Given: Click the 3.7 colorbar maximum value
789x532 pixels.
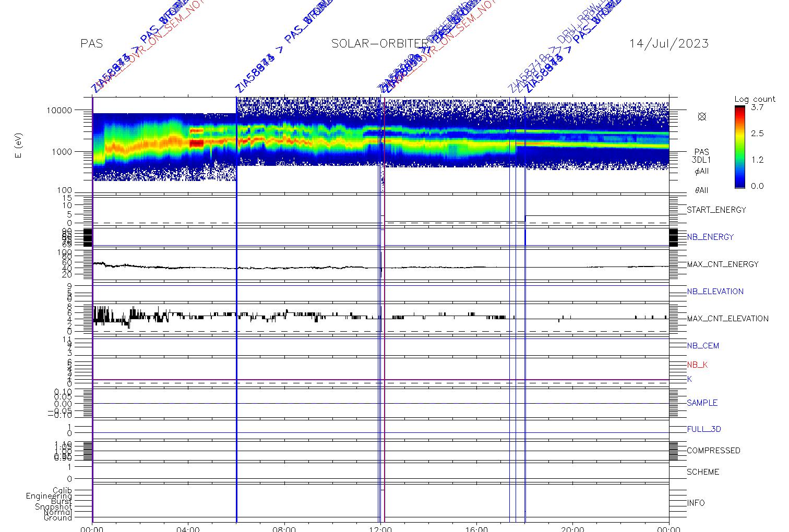Looking at the screenshot, I should tap(757, 107).
